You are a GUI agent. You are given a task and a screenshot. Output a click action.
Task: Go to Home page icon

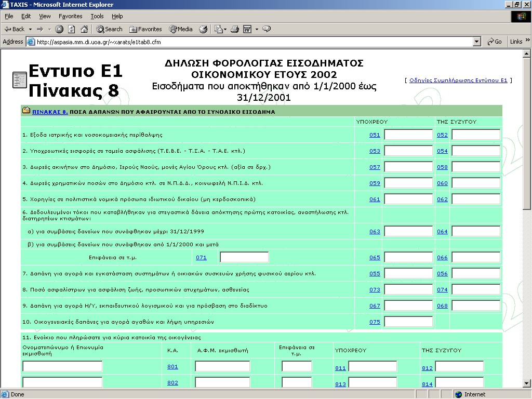click(x=84, y=29)
